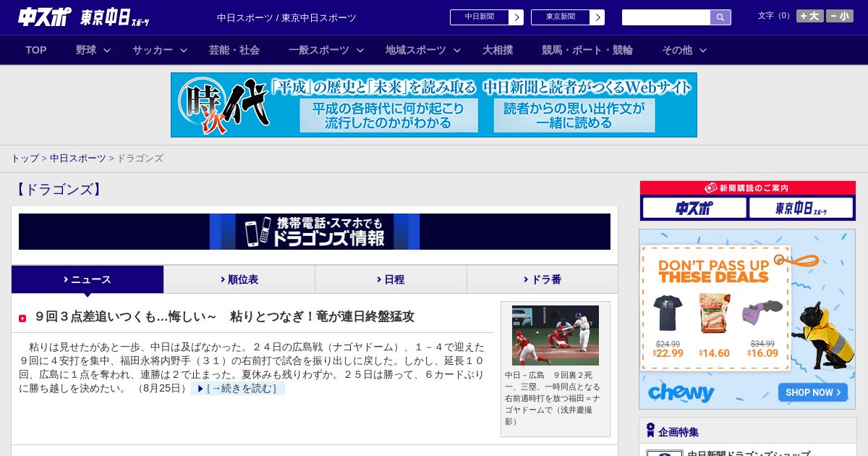The image size is (868, 456).
Task: Decrease text size with the －小 button
Action: 840,16
